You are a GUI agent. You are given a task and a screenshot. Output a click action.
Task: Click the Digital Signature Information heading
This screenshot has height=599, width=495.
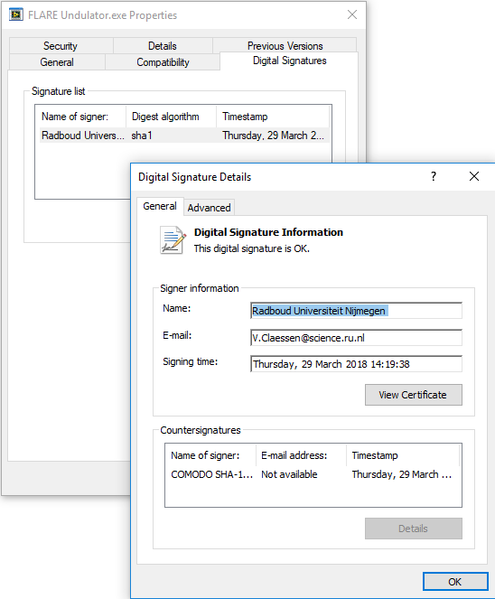269,232
